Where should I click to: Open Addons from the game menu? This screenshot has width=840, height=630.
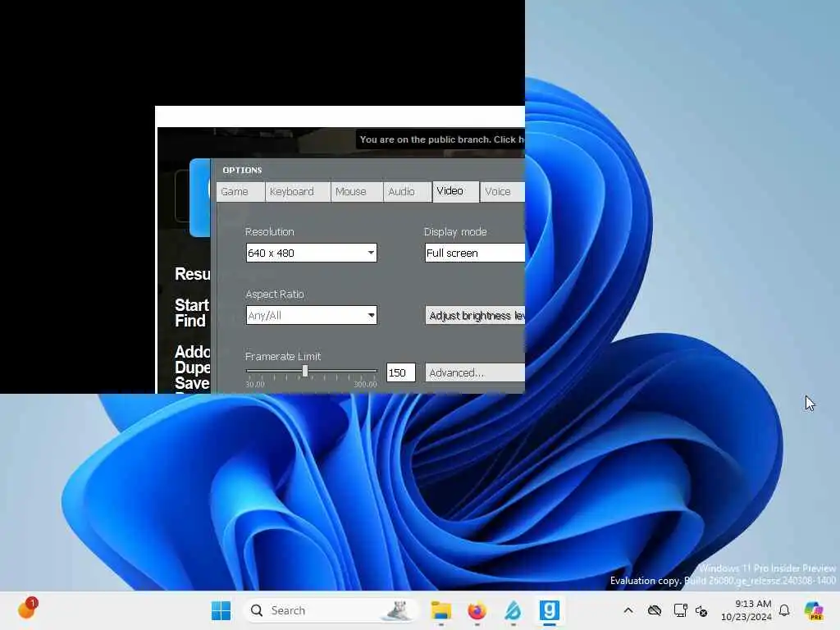192,351
